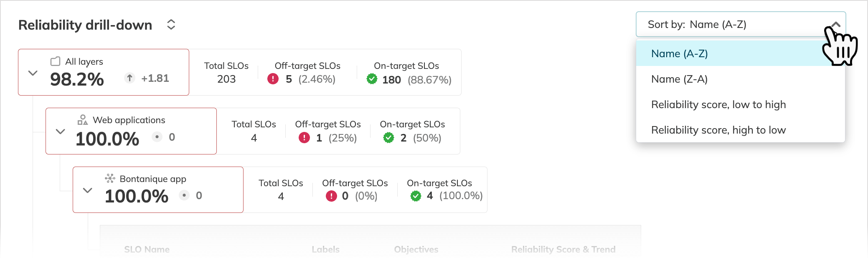The width and height of the screenshot is (868, 258).
Task: Click the Reliability Score & Trend header
Action: coord(563,249)
